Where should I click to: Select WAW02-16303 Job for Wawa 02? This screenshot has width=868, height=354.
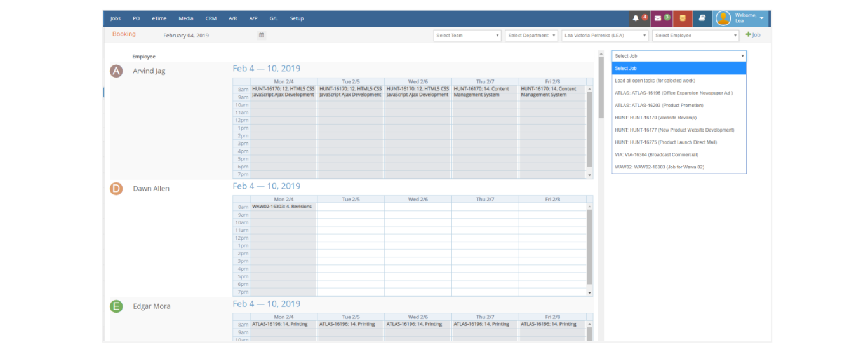[x=679, y=167]
